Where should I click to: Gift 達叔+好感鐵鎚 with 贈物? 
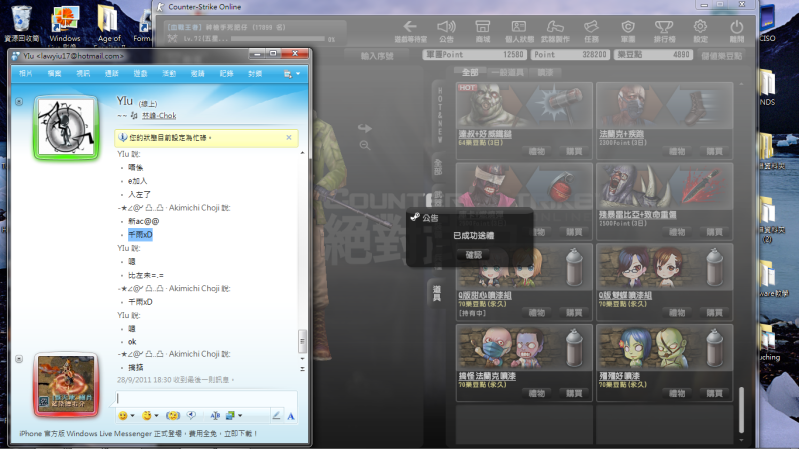pos(537,151)
